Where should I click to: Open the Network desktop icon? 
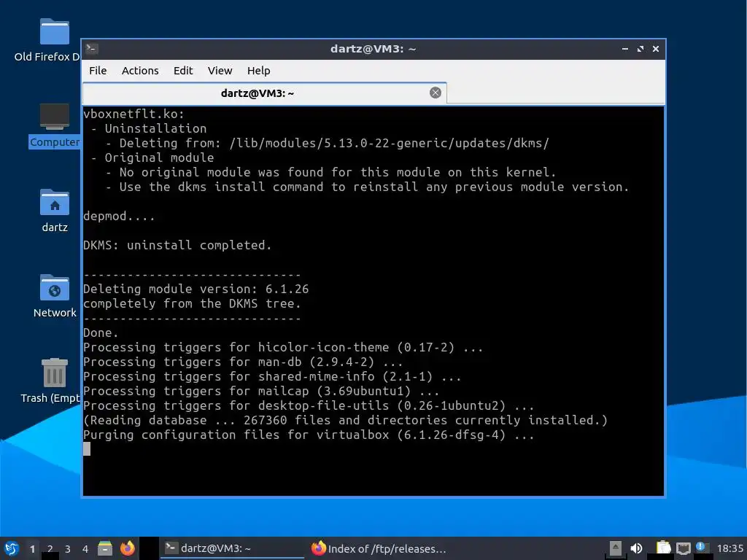(54, 296)
